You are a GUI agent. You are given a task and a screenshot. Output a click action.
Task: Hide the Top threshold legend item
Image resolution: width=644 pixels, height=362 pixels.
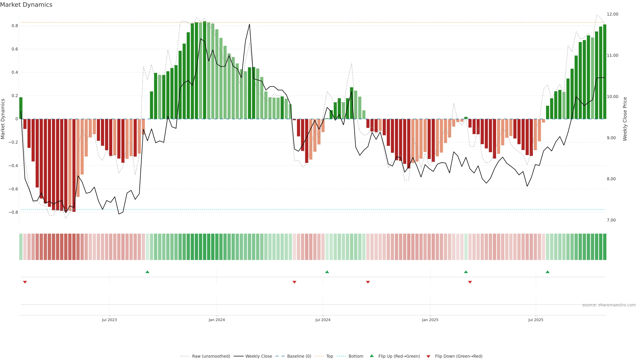pyautogui.click(x=330, y=356)
